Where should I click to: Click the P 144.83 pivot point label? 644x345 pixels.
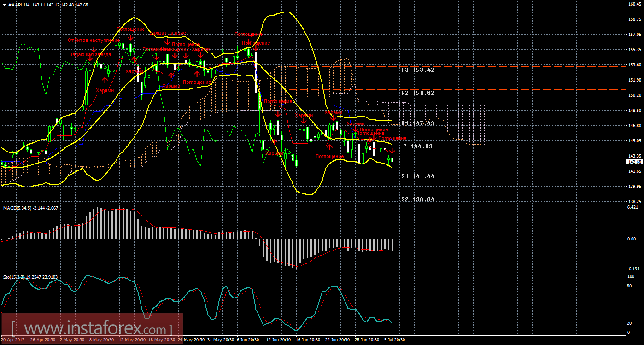coord(417,146)
